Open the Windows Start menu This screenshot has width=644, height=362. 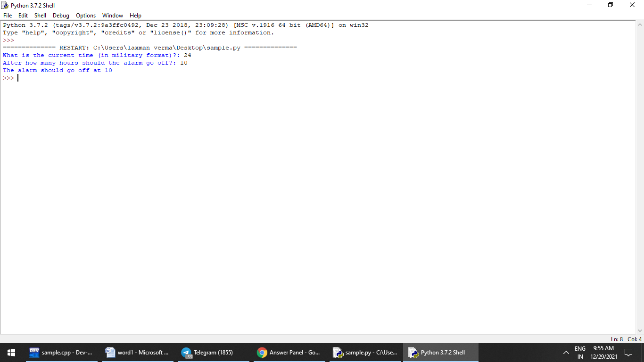tap(11, 353)
